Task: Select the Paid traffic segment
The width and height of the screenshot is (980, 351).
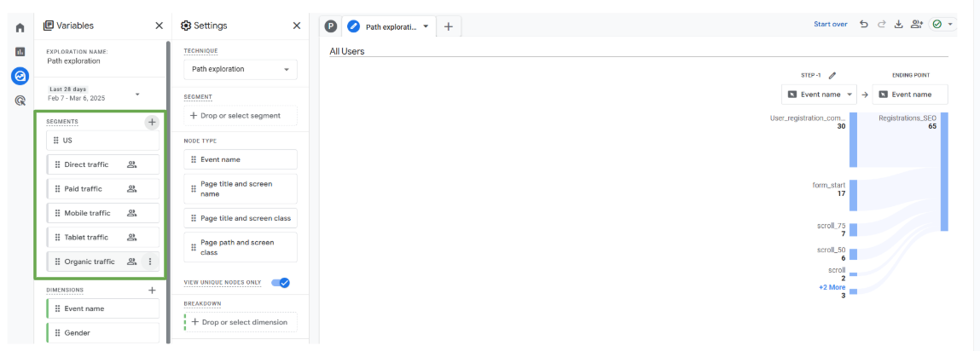Action: click(x=102, y=188)
